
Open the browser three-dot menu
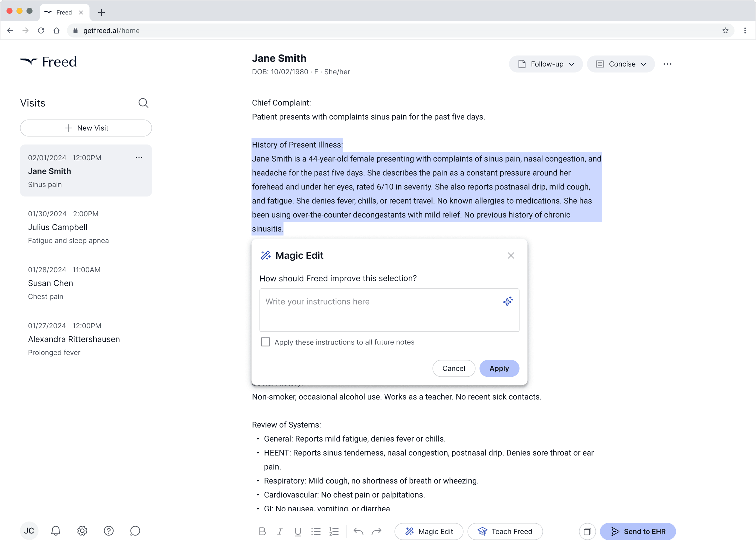[x=745, y=30]
